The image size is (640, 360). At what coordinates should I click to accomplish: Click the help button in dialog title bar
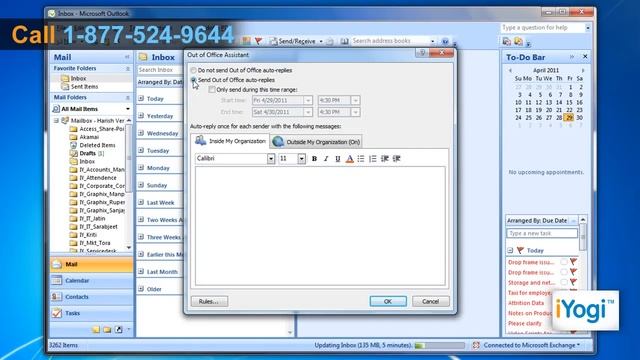(422, 53)
